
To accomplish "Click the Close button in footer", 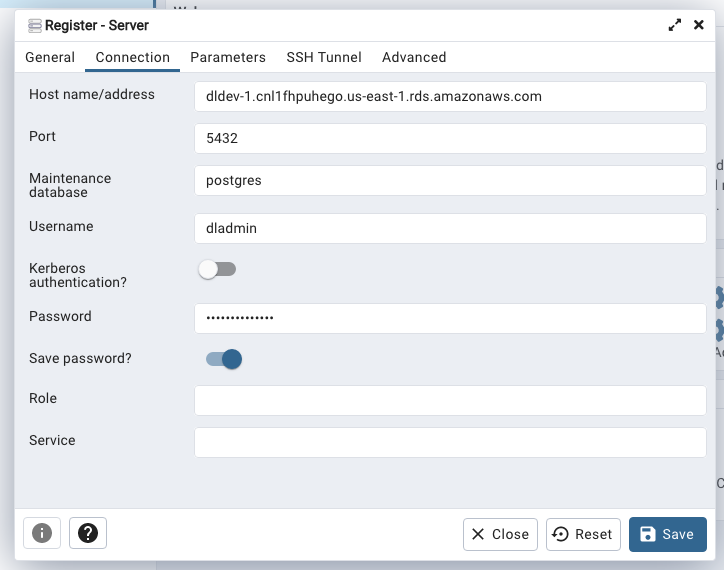I will point(500,534).
